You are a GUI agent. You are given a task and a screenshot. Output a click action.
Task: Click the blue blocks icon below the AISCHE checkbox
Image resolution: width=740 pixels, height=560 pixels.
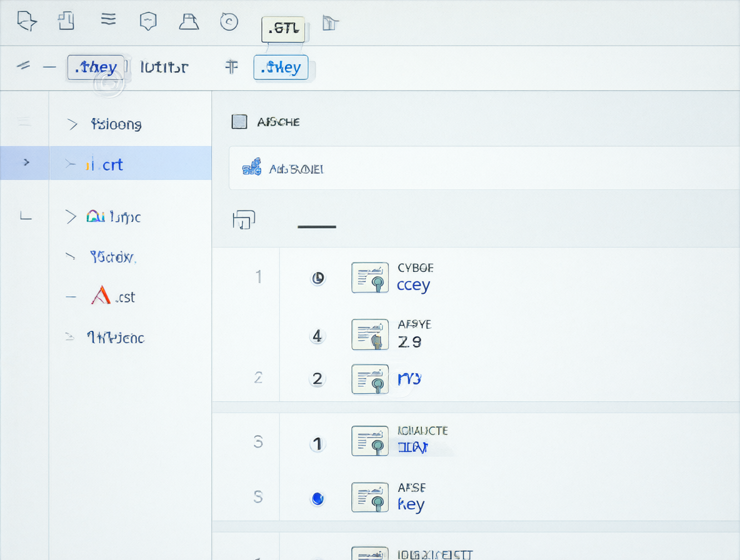(x=252, y=167)
